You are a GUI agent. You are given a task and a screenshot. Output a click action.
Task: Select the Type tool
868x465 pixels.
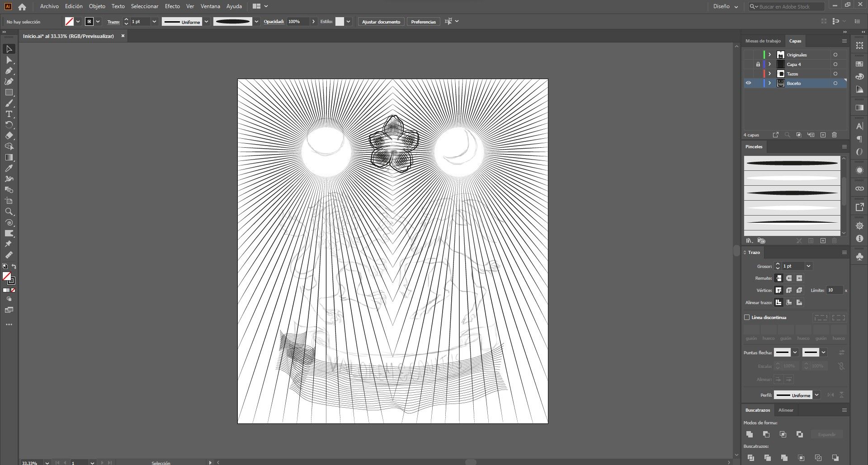point(9,114)
